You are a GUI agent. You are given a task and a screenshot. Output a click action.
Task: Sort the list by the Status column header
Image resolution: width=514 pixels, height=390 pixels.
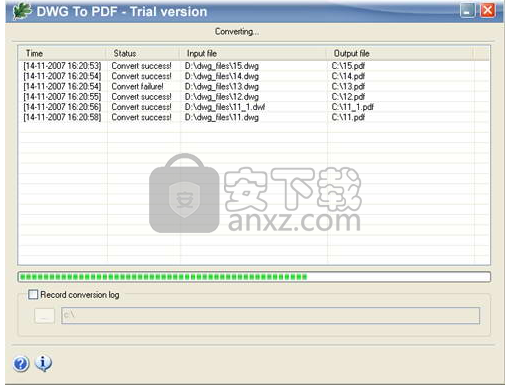142,53
